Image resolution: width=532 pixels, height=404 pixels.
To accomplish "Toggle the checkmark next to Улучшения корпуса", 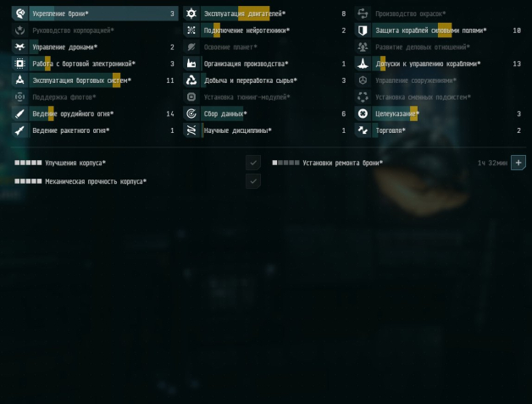I will (x=253, y=163).
